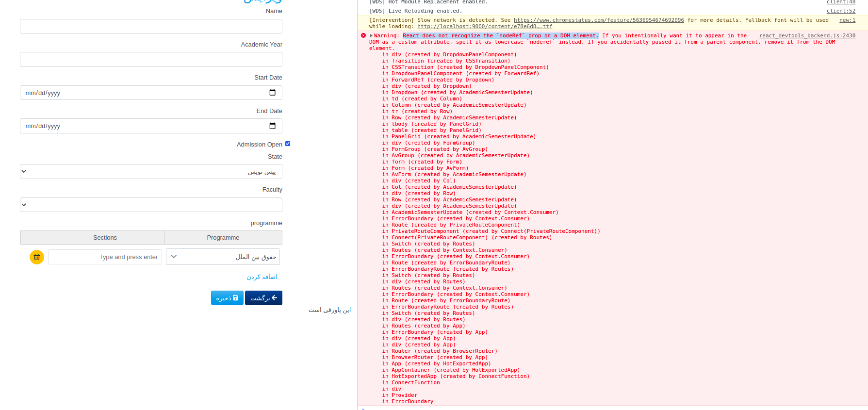This screenshot has height=410, width=868.
Task: Open the Faculty dropdown
Action: [x=151, y=205]
